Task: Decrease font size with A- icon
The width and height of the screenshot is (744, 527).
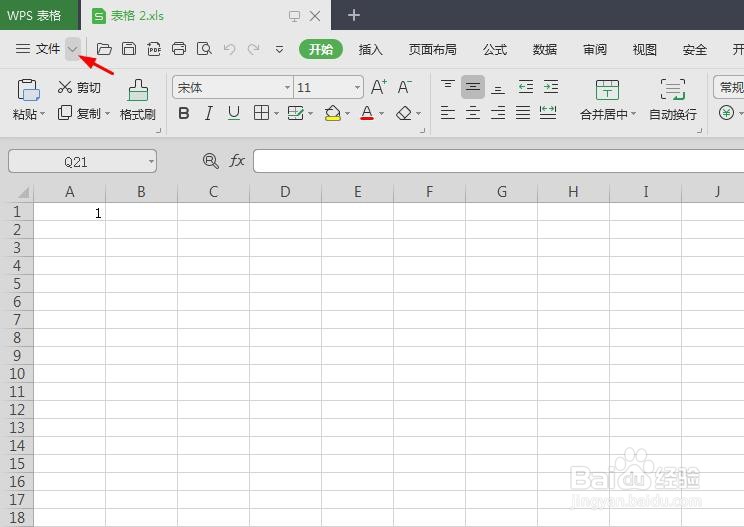Action: click(x=404, y=87)
